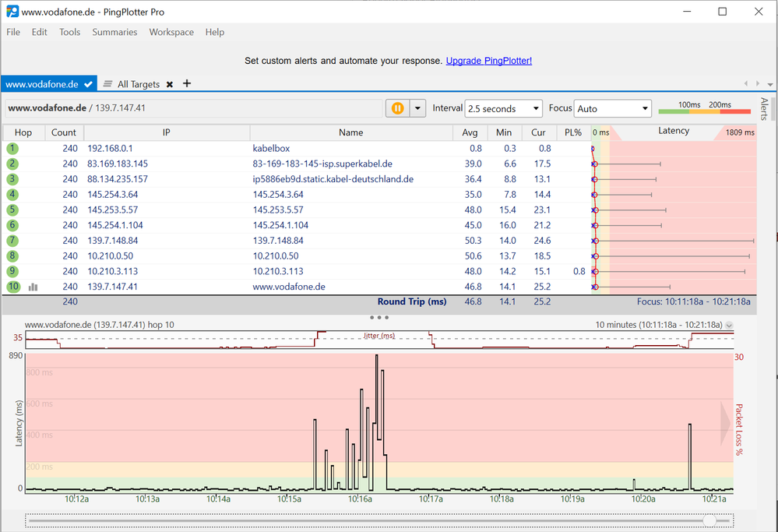Open the Interval 2.5 seconds dropdown

[x=503, y=108]
